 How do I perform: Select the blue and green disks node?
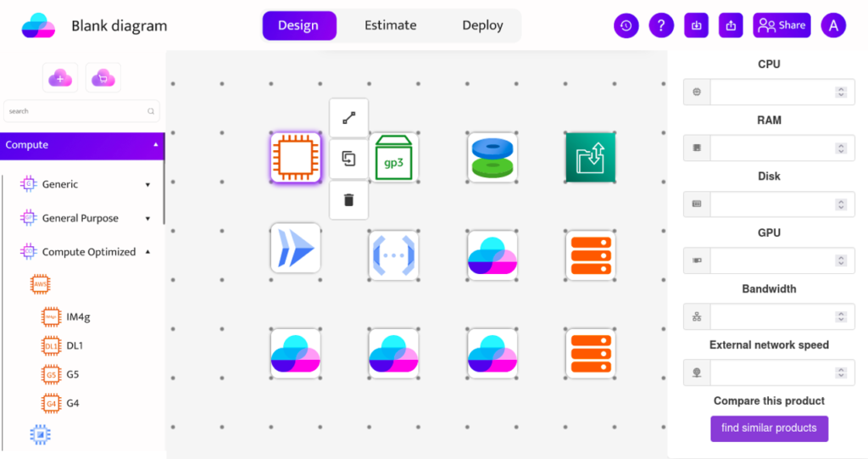point(492,158)
